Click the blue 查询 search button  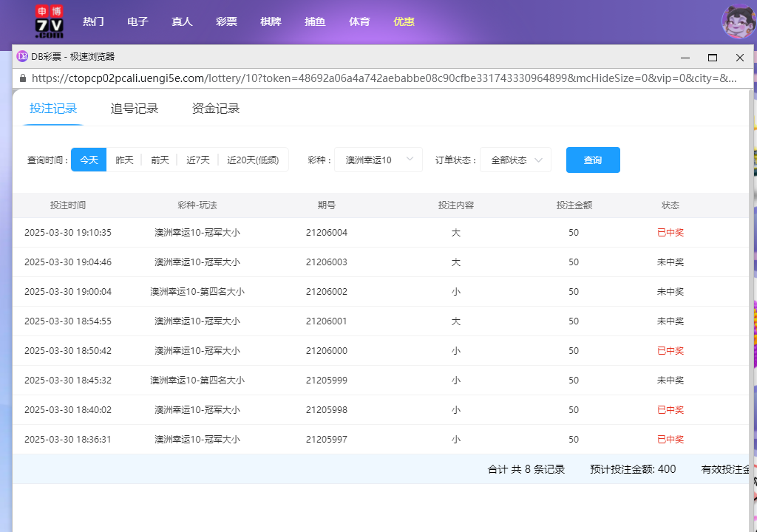click(x=593, y=160)
